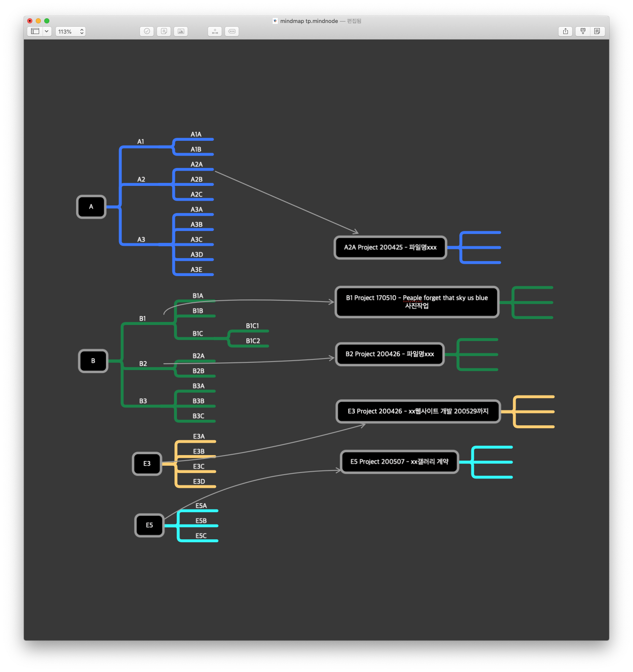Select the B3 branch label
The height and width of the screenshot is (672, 633).
point(143,401)
